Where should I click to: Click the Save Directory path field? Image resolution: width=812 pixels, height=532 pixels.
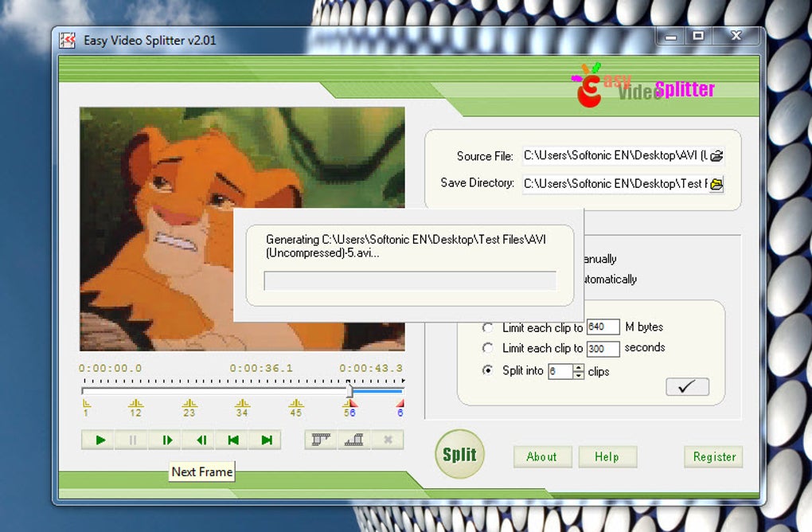(x=615, y=184)
